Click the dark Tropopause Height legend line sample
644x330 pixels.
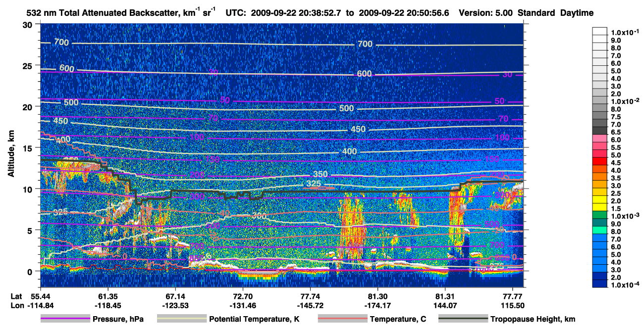click(463, 319)
